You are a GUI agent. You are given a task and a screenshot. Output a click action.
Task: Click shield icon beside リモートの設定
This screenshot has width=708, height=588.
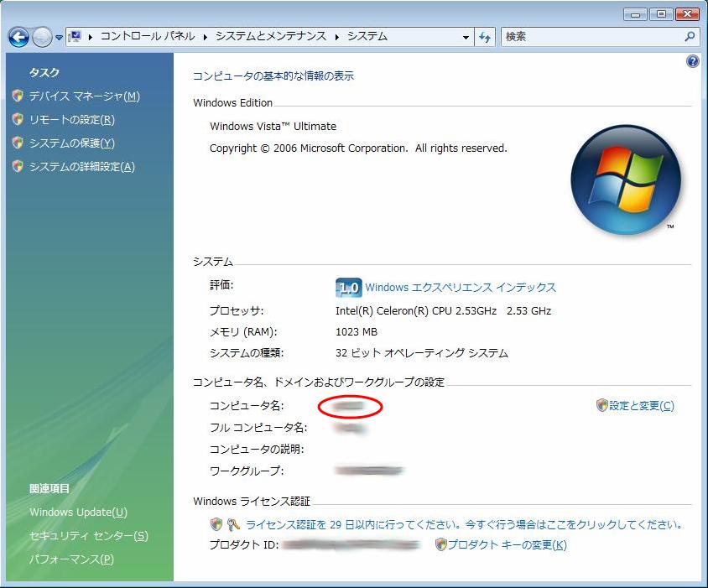click(x=18, y=119)
